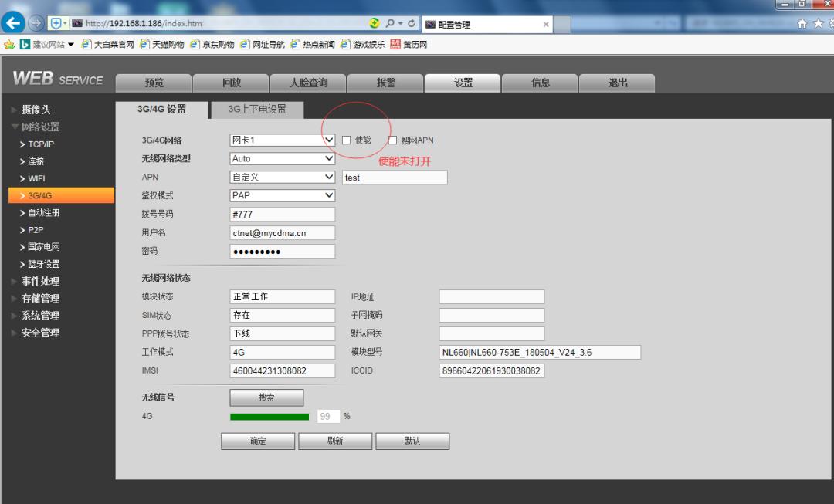Click the 确定 button

[258, 441]
